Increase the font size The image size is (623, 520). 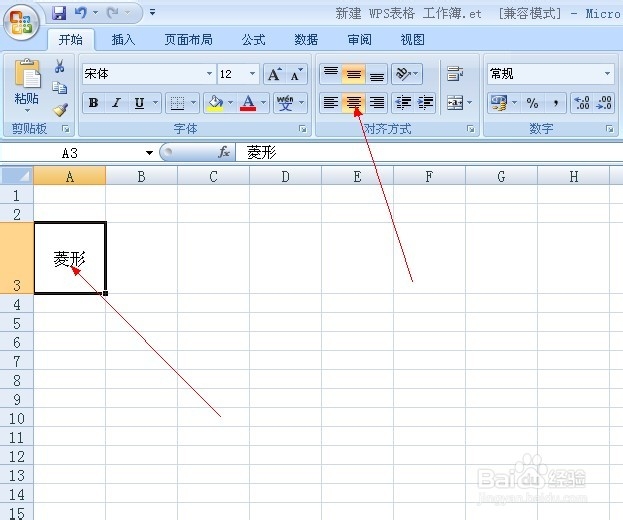[x=275, y=74]
